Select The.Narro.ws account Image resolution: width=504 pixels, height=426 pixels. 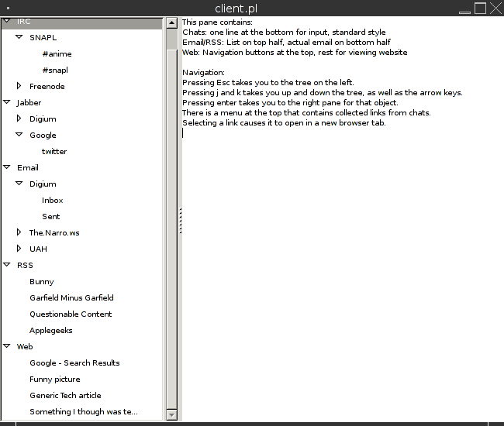click(x=54, y=232)
